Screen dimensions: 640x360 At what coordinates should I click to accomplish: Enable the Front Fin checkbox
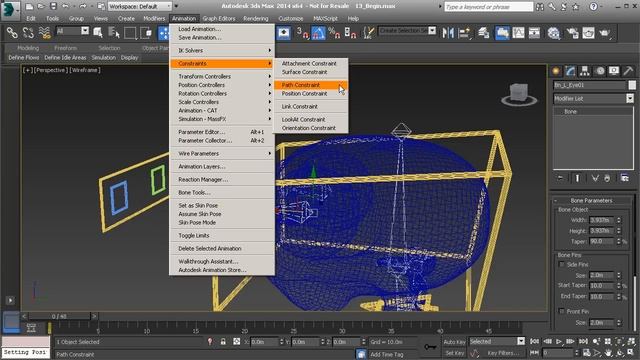[x=562, y=311]
